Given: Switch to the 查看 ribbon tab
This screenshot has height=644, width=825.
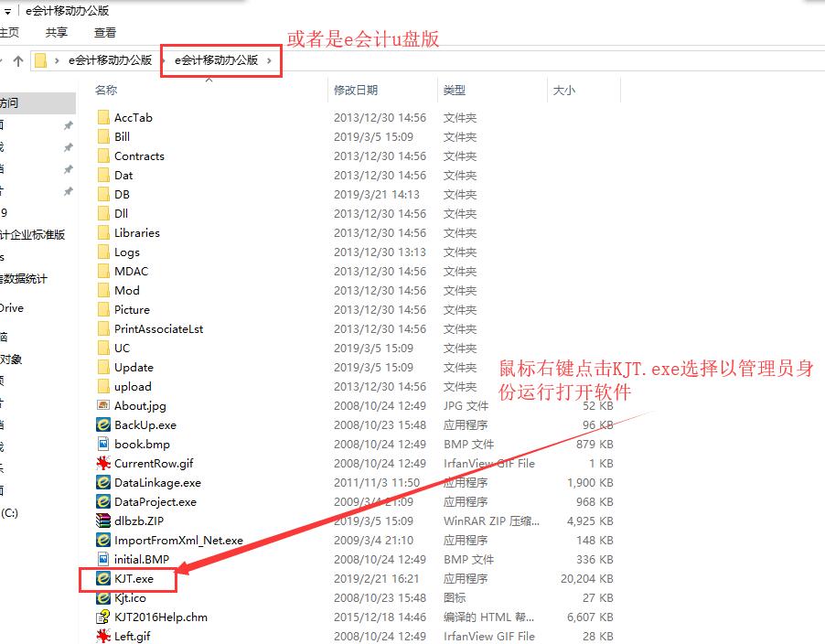Looking at the screenshot, I should (x=104, y=33).
